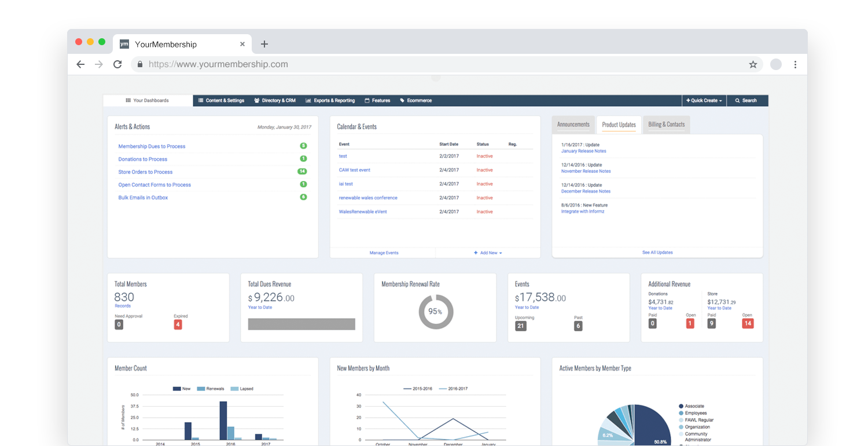Open Bulk Emails in Outbox link
Screen dimensions: 868x446
click(143, 198)
